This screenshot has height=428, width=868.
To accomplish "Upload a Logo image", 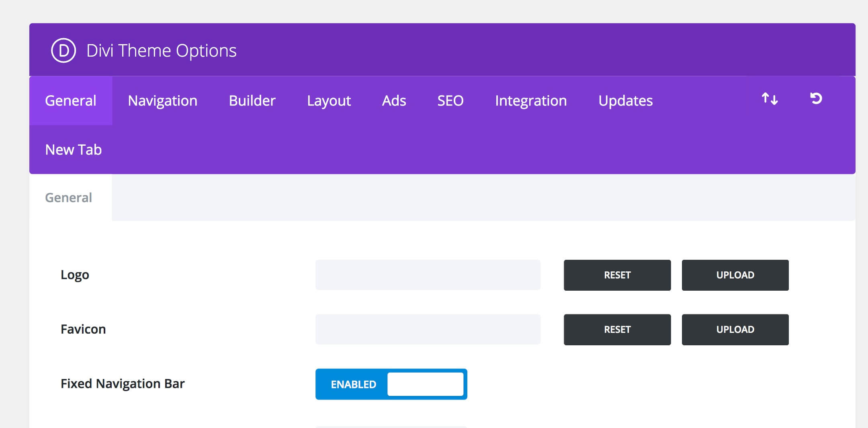I will point(735,275).
